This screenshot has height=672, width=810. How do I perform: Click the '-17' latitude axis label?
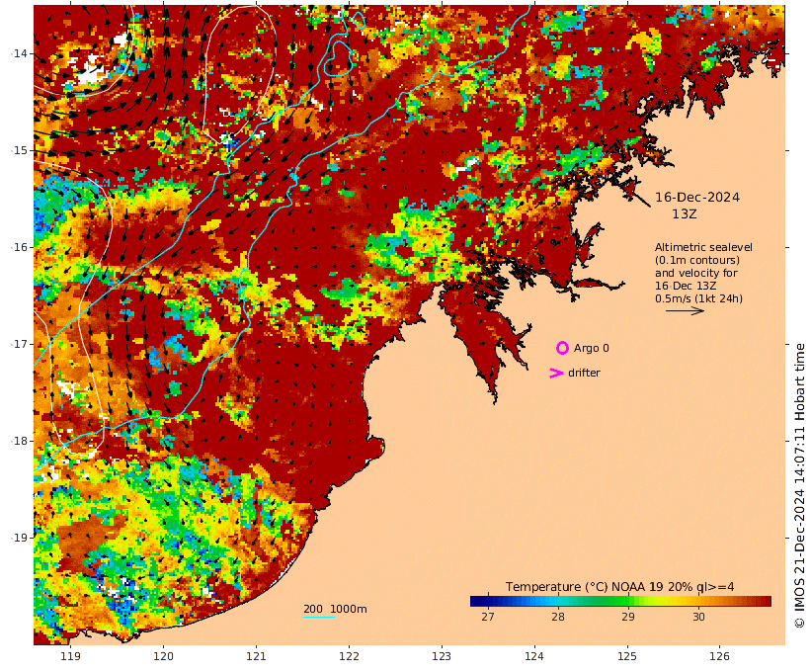[x=20, y=344]
